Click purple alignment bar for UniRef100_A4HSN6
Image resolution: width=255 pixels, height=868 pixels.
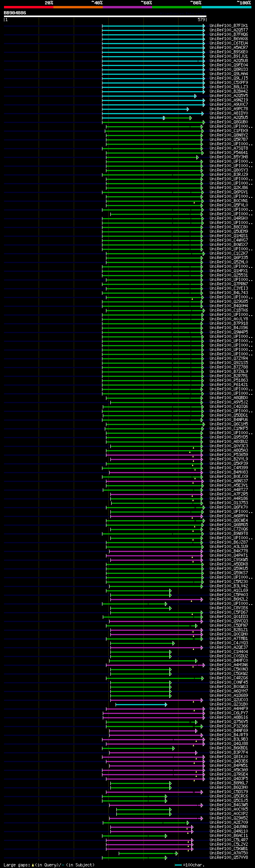coord(155,665)
